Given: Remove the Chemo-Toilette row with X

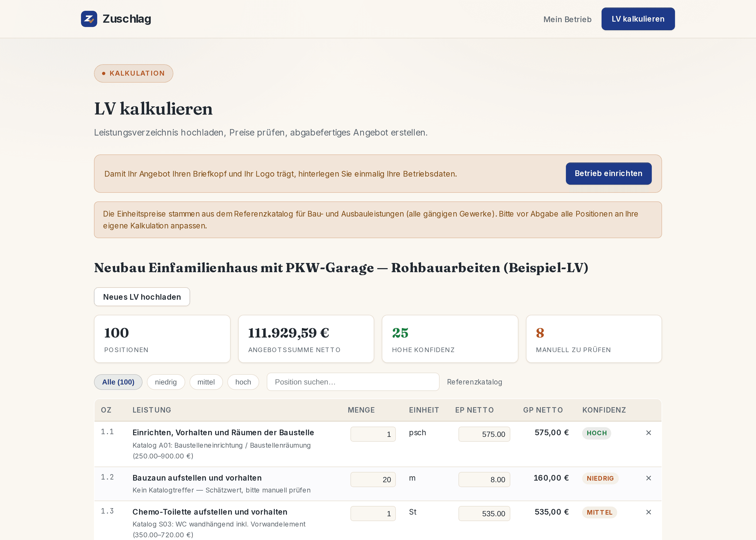Looking at the screenshot, I should point(648,512).
